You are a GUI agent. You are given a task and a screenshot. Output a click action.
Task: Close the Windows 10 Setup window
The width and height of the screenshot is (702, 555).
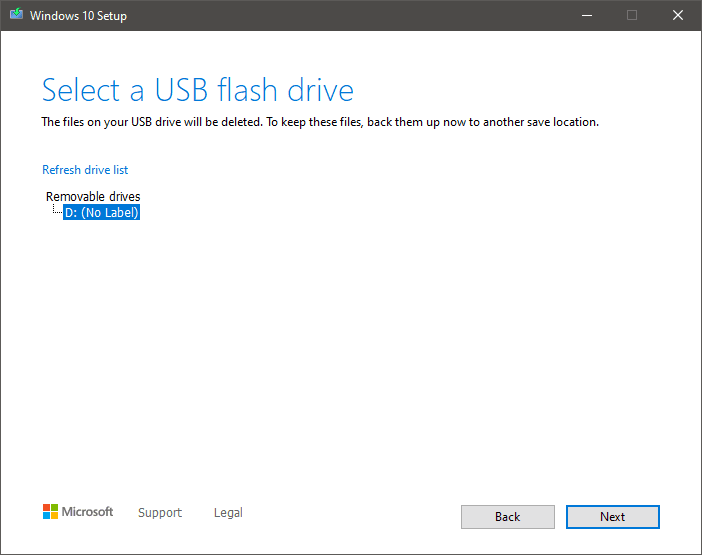coord(678,15)
